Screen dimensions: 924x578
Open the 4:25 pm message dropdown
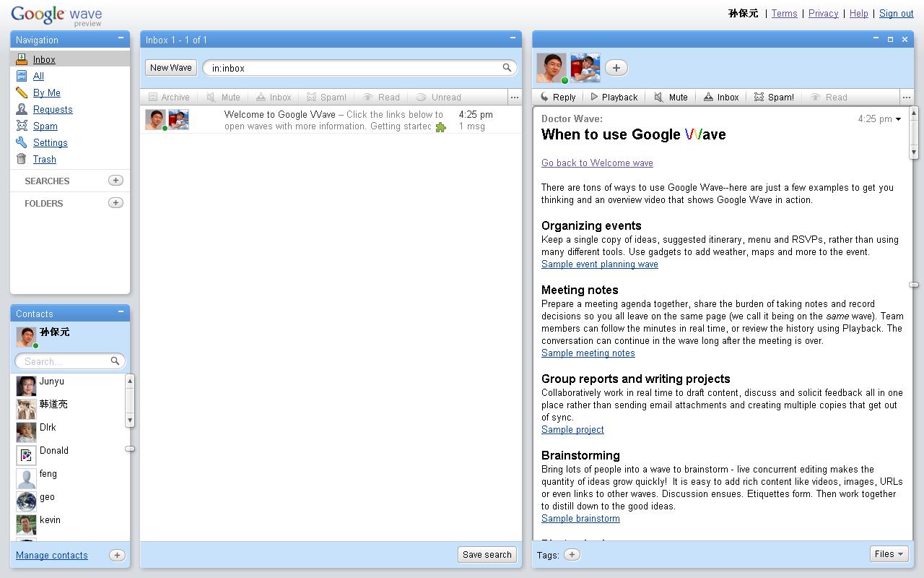click(899, 119)
